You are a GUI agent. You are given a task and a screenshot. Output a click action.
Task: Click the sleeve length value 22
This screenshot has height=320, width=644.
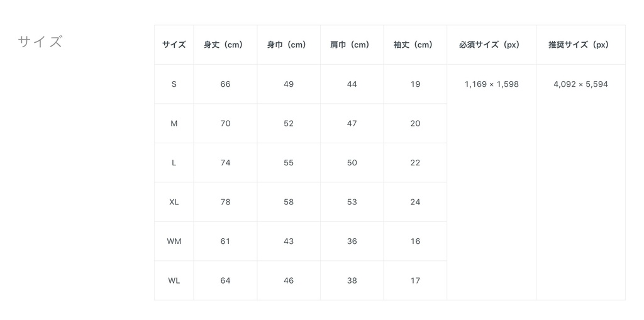(415, 163)
